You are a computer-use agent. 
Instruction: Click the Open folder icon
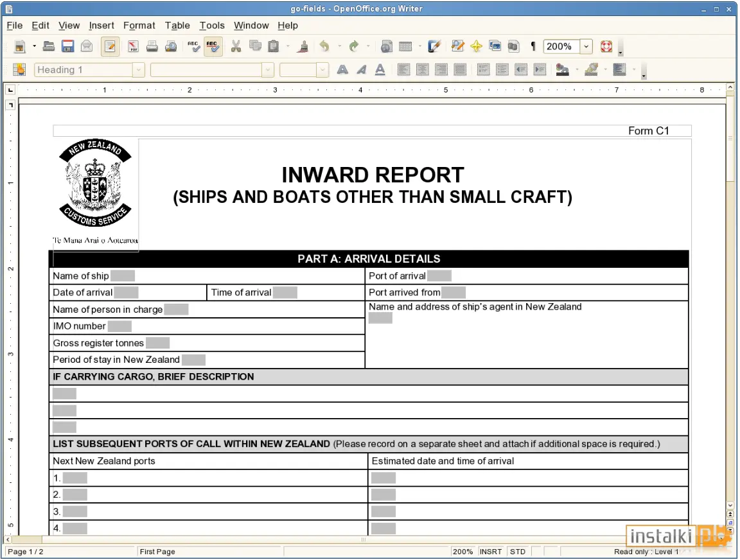49,46
